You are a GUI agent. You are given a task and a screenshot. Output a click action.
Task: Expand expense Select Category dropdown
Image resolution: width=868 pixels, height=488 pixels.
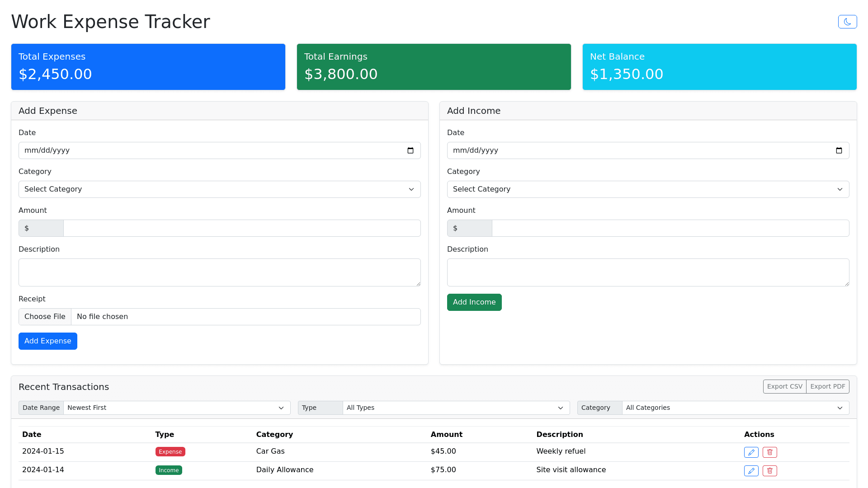coord(219,189)
